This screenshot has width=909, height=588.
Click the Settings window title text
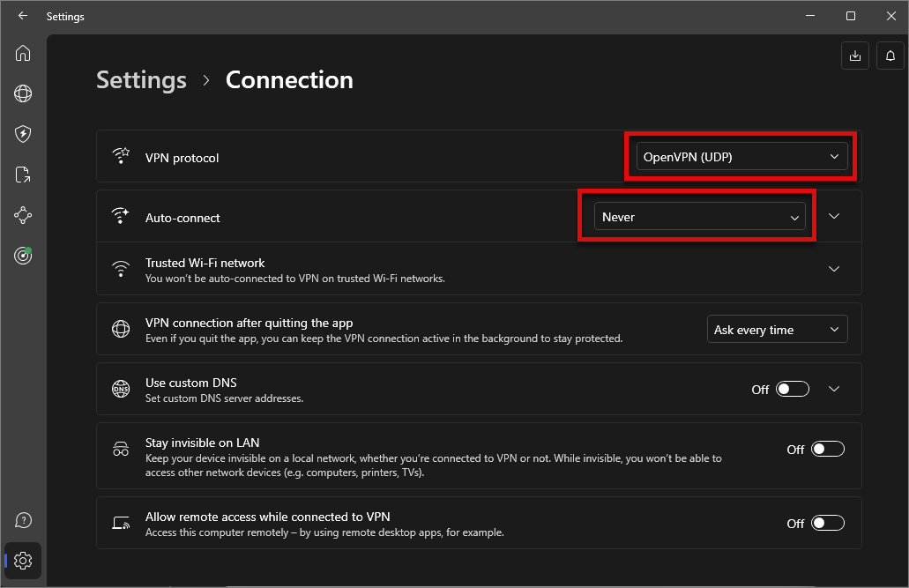[65, 16]
